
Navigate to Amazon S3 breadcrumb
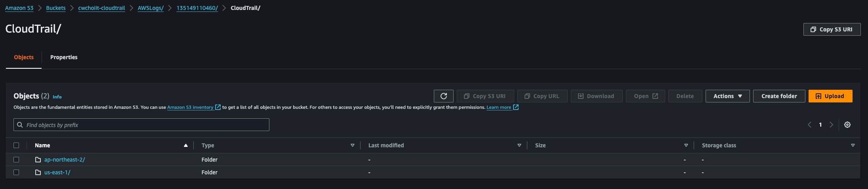coord(19,8)
